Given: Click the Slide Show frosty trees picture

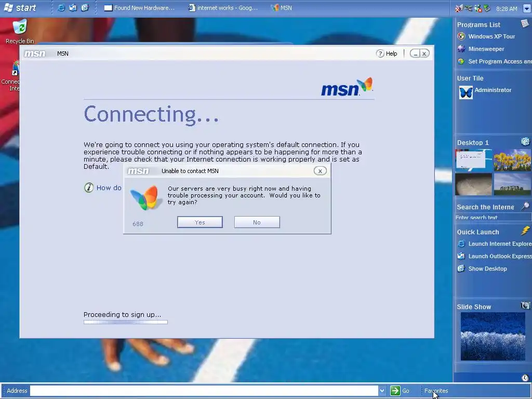Looking at the screenshot, I should click(x=493, y=336).
